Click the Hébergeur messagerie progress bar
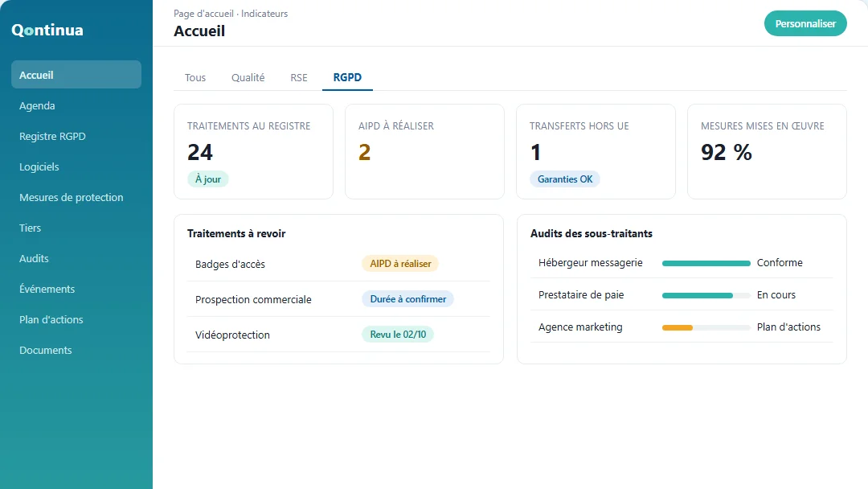 coord(706,264)
